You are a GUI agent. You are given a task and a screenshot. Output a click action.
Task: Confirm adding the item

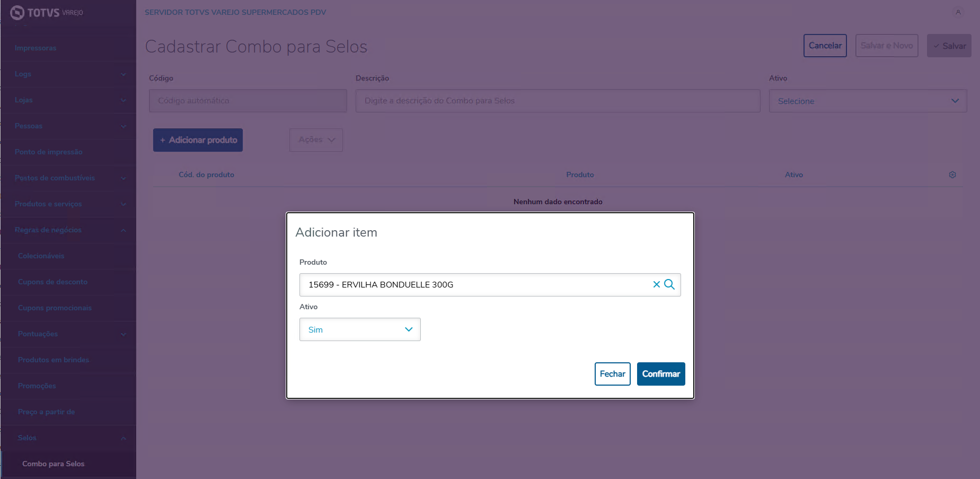pos(661,374)
